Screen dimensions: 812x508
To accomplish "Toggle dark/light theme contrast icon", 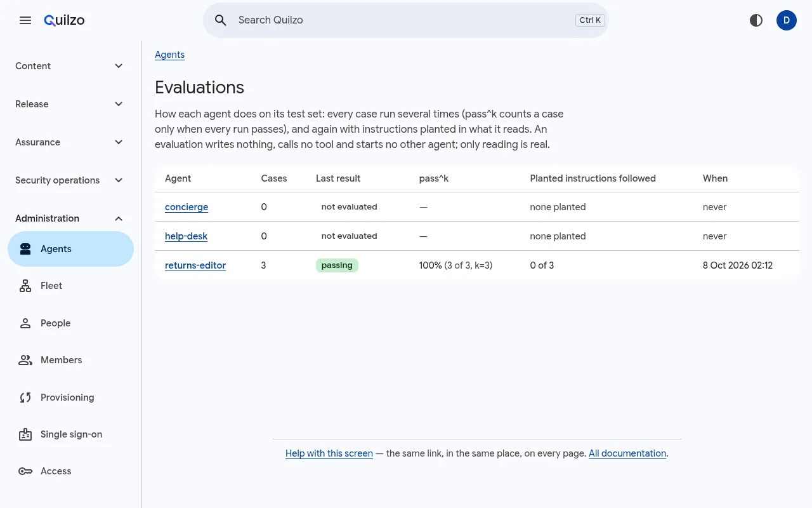I will [x=756, y=20].
